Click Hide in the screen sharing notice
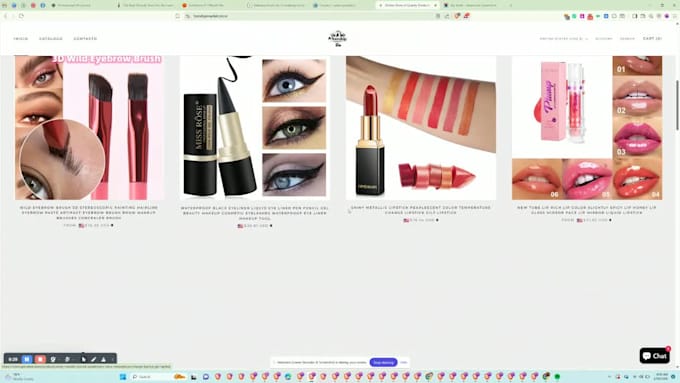Image resolution: width=680 pixels, height=383 pixels. tap(404, 362)
